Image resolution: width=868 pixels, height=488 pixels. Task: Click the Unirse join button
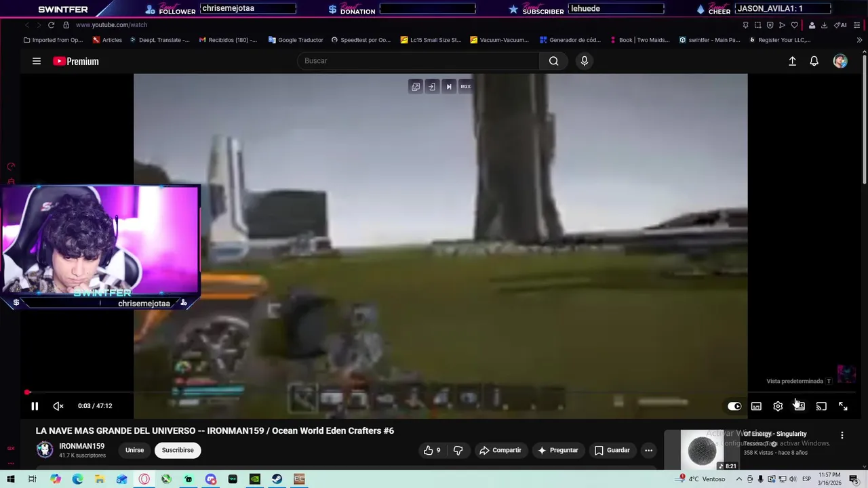[x=134, y=450]
